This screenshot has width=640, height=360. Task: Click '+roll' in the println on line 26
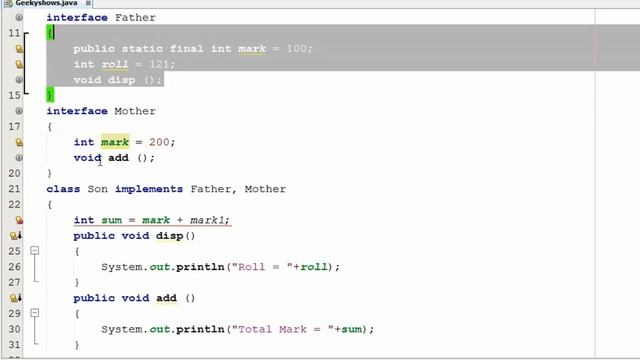[x=310, y=267]
